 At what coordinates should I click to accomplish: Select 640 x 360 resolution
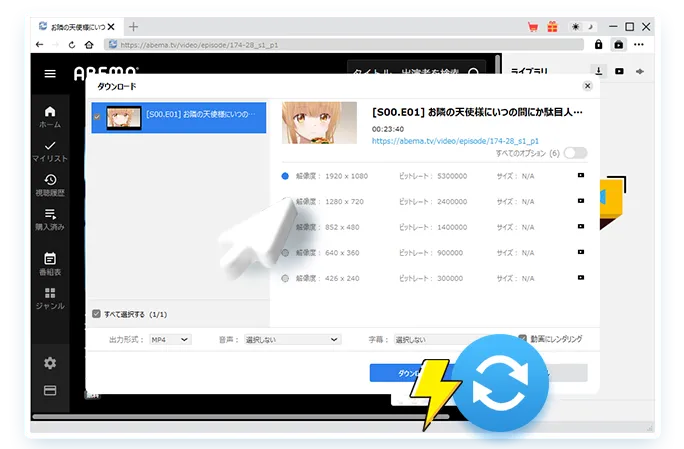285,253
